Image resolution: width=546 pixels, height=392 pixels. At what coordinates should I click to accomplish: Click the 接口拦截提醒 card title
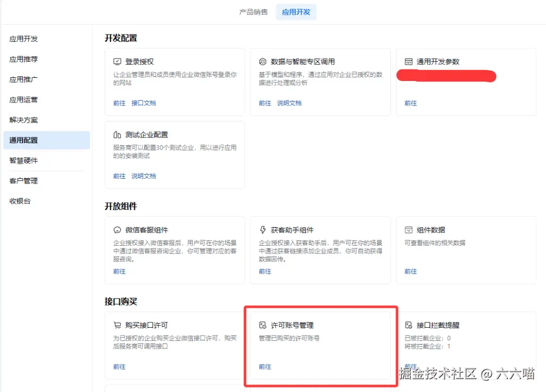coord(438,325)
